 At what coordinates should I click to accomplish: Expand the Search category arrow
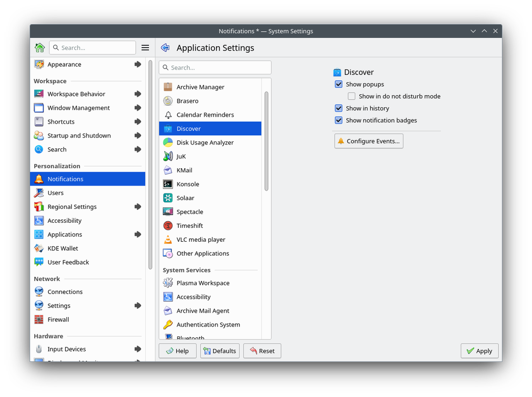138,149
